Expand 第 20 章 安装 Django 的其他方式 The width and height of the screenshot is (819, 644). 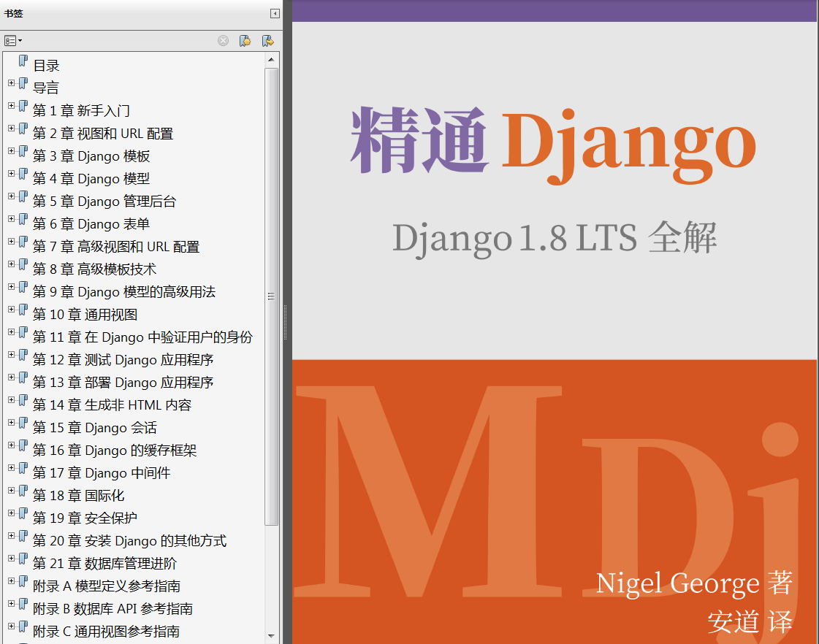(12, 535)
